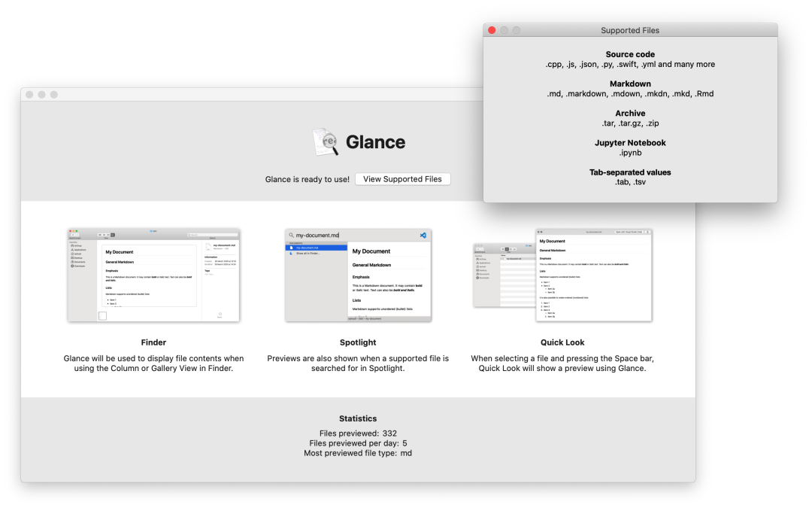Click the Quick Look section title

coord(562,342)
